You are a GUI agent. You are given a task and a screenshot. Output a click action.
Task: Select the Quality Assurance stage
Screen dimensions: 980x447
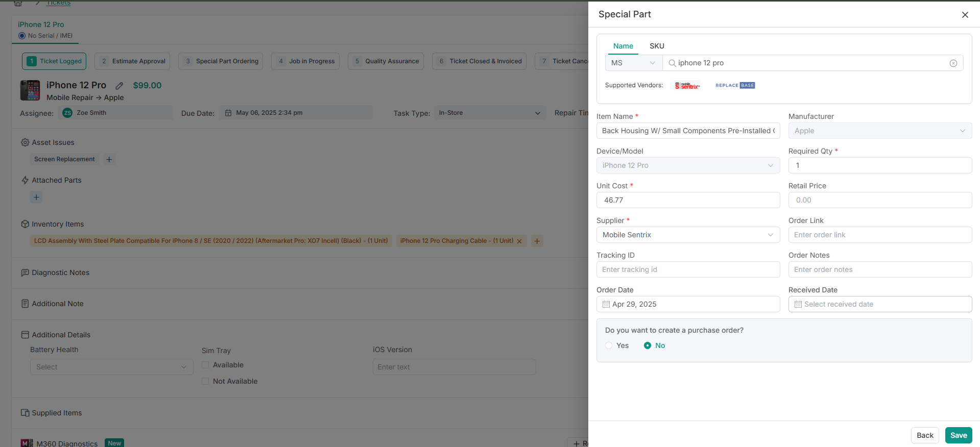click(x=386, y=61)
